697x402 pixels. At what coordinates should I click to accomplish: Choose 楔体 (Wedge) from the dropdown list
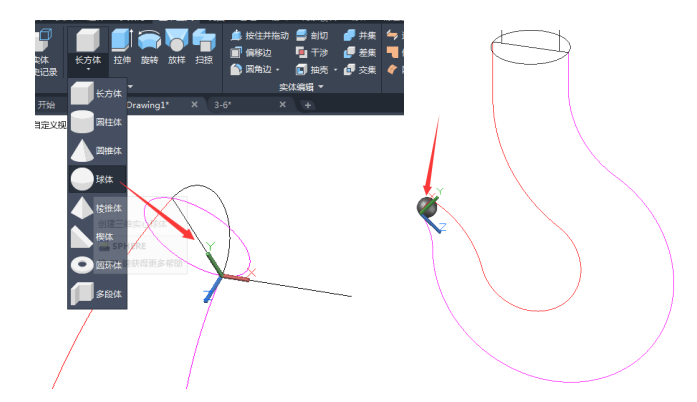click(x=97, y=237)
